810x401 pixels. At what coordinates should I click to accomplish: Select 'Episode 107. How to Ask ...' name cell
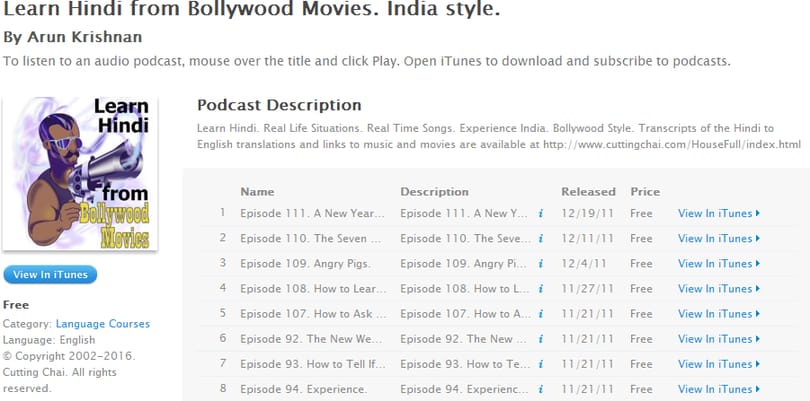tap(313, 314)
